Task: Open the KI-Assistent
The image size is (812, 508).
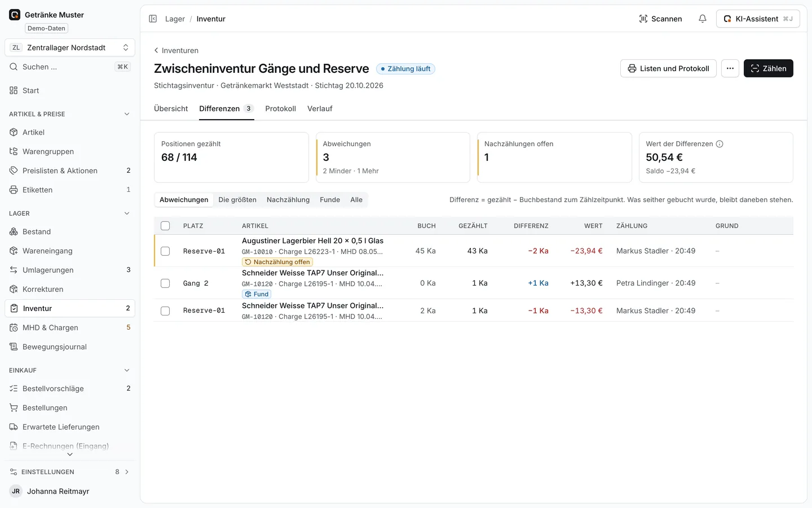Action: [758, 19]
